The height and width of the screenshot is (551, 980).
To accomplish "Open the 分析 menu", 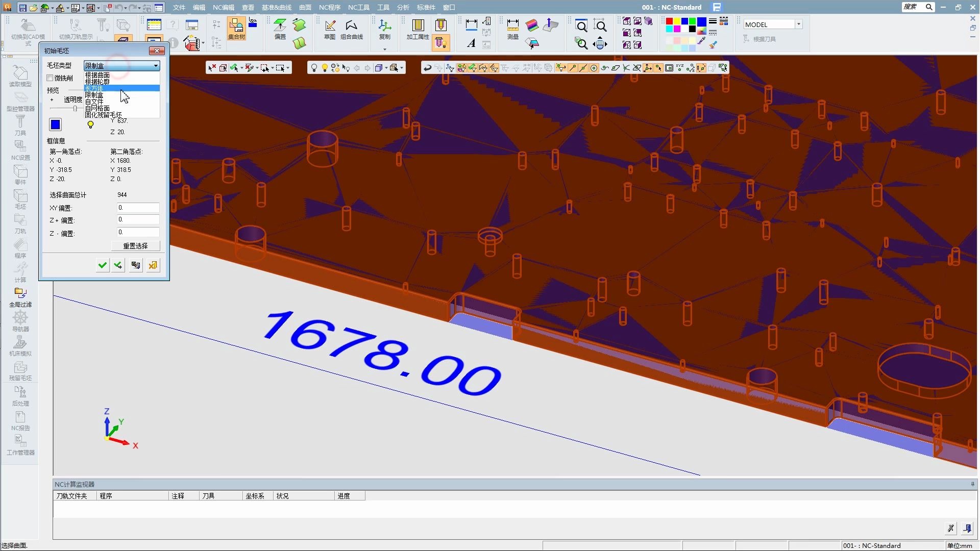I will pyautogui.click(x=403, y=7).
